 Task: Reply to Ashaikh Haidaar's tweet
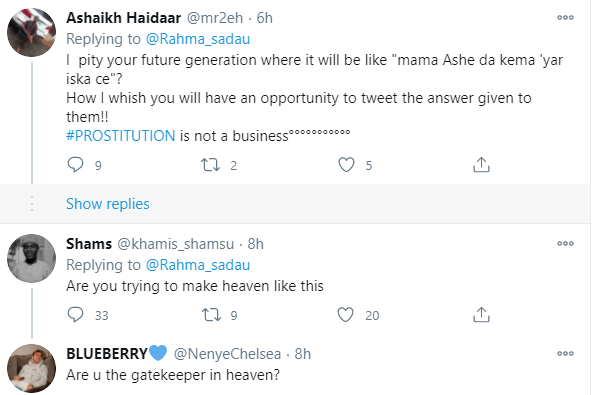[75, 165]
